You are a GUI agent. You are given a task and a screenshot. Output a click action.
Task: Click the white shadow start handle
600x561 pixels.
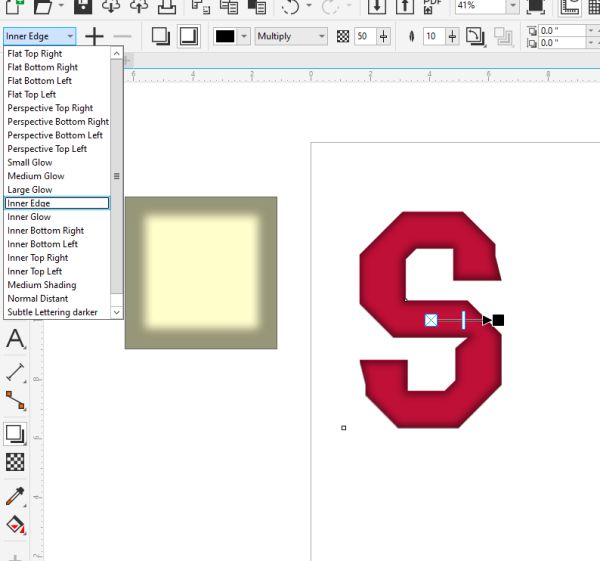click(x=431, y=320)
